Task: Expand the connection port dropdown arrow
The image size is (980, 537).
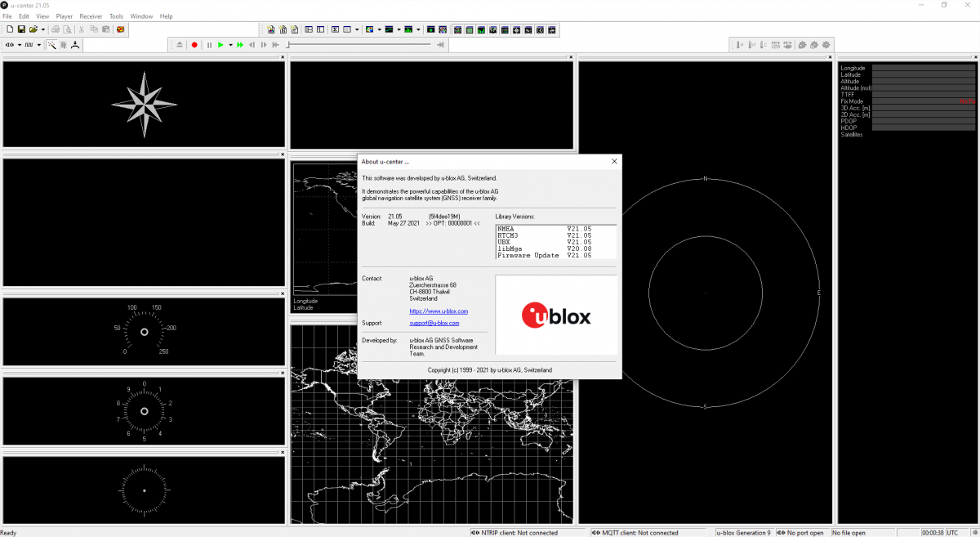Action: point(19,44)
